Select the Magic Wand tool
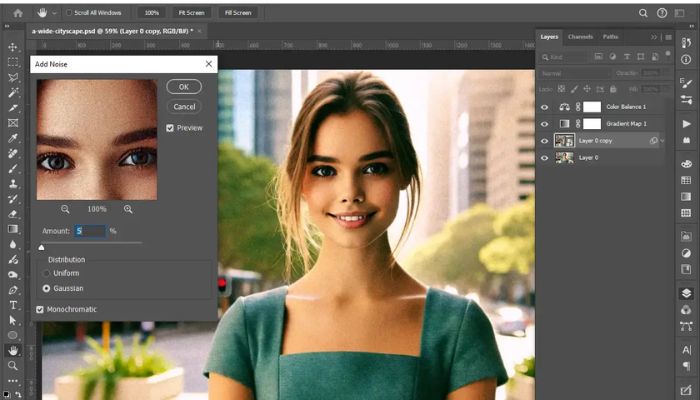Screen dimensions: 700x400 (13, 92)
